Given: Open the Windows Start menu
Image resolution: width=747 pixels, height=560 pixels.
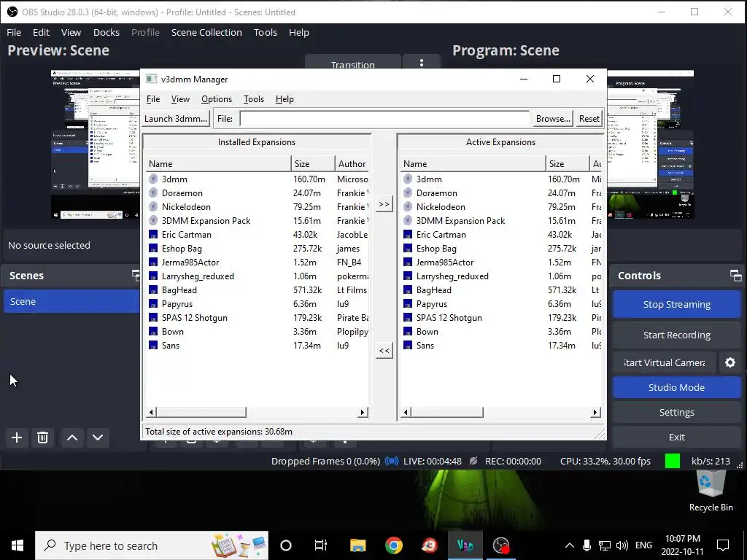Looking at the screenshot, I should pos(18,545).
